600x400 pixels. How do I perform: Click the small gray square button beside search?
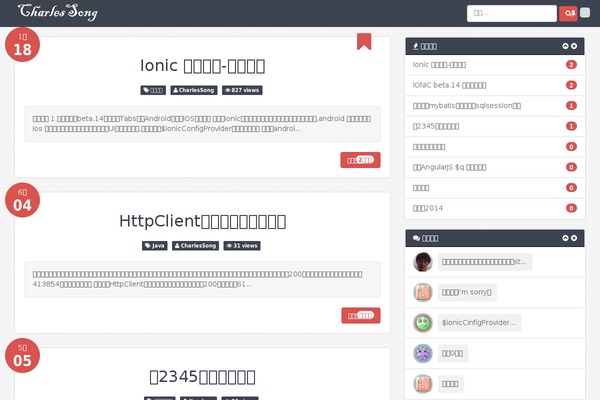[x=585, y=13]
